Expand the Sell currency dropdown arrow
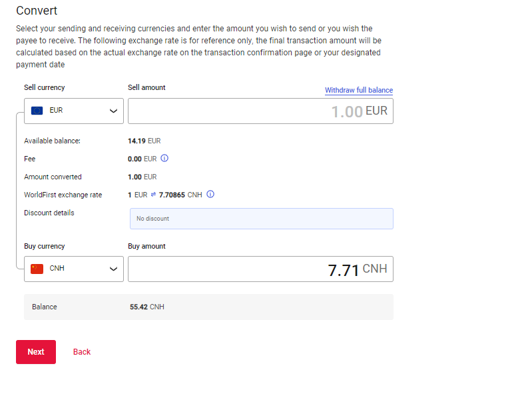Viewport: 532px width, 396px height. pyautogui.click(x=113, y=111)
